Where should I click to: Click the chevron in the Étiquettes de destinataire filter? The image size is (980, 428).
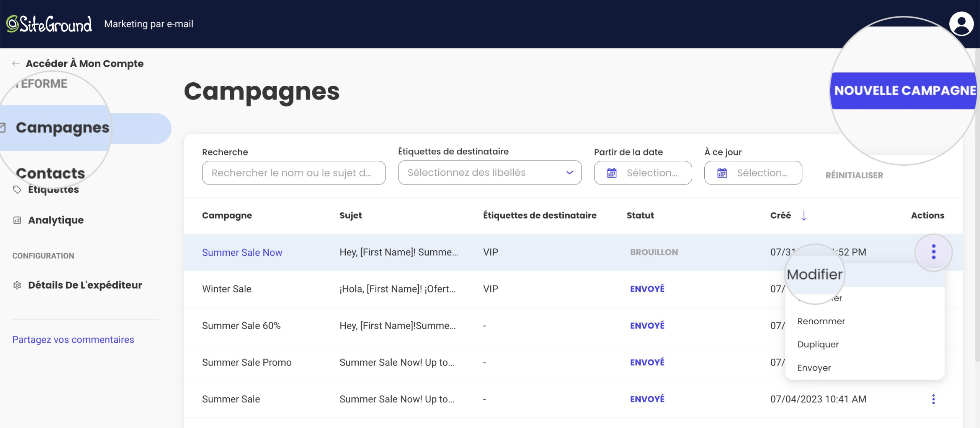(x=570, y=173)
